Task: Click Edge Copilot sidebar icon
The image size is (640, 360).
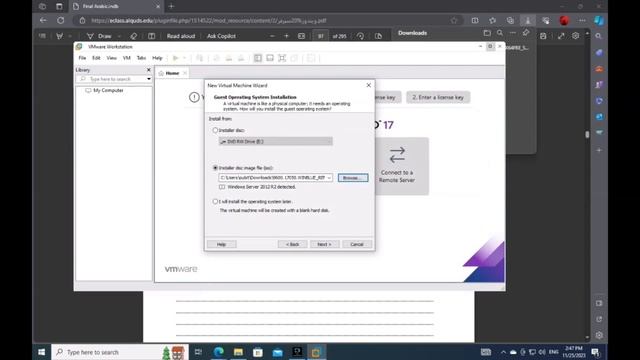Action: point(599,20)
